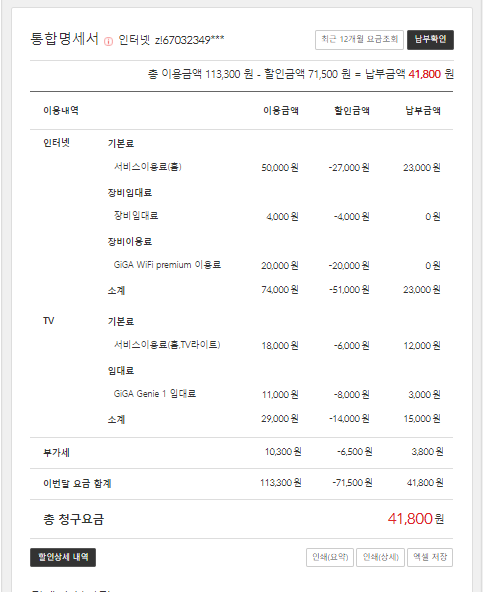This screenshot has height=592, width=486.
Task: Select the 할인금액 column header
Action: point(352,111)
